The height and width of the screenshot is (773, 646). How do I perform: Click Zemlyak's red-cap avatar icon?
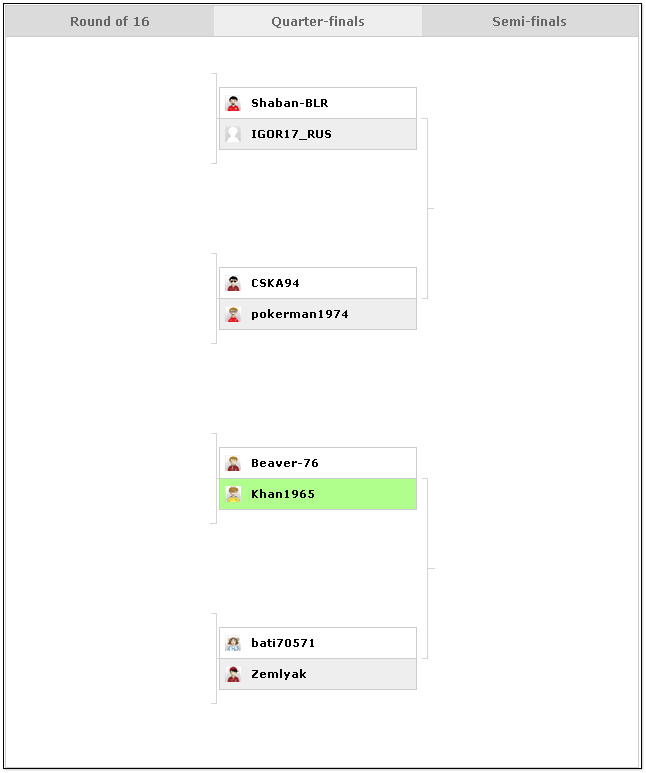point(233,674)
